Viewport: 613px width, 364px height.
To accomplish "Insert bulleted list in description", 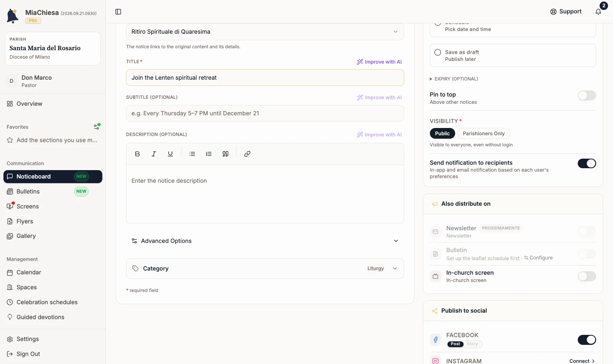I will pyautogui.click(x=192, y=154).
